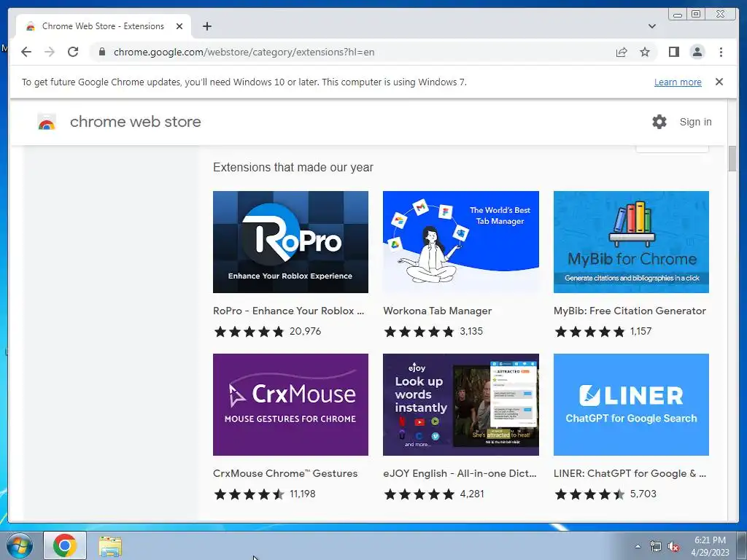Close the Chrome Web Store tab
Image resolution: width=747 pixels, height=560 pixels.
click(x=179, y=26)
